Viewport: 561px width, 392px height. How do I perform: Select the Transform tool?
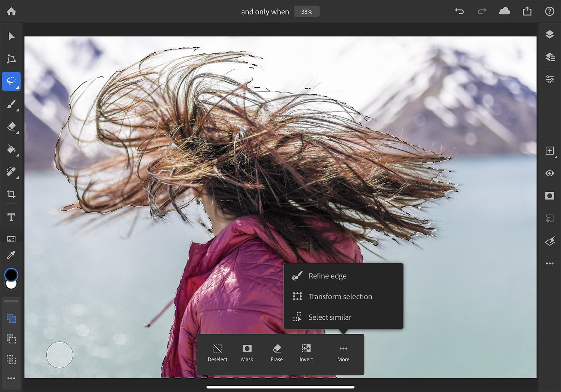click(x=11, y=59)
